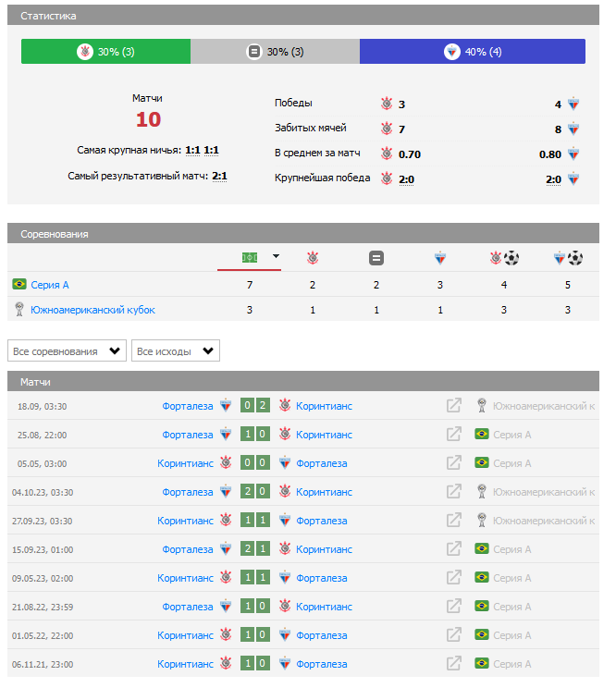Open Серия А link in competitions table
Image resolution: width=616 pixels, height=688 pixels.
tap(50, 285)
